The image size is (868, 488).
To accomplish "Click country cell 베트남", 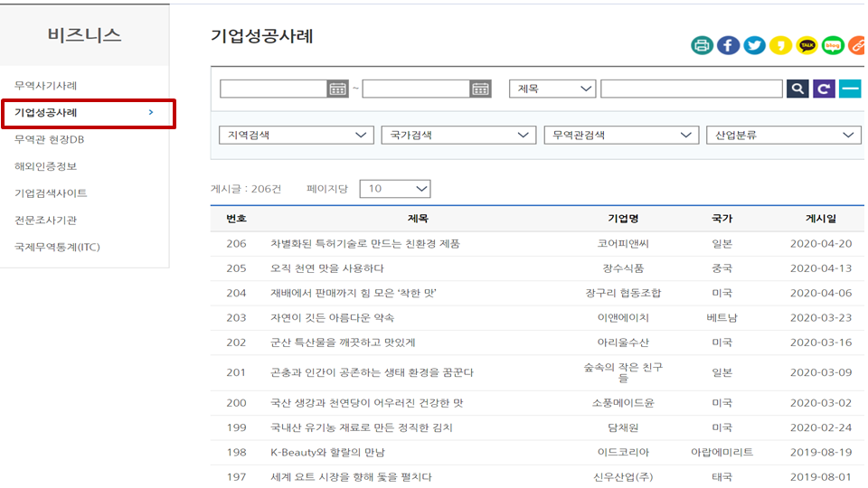I will (722, 317).
